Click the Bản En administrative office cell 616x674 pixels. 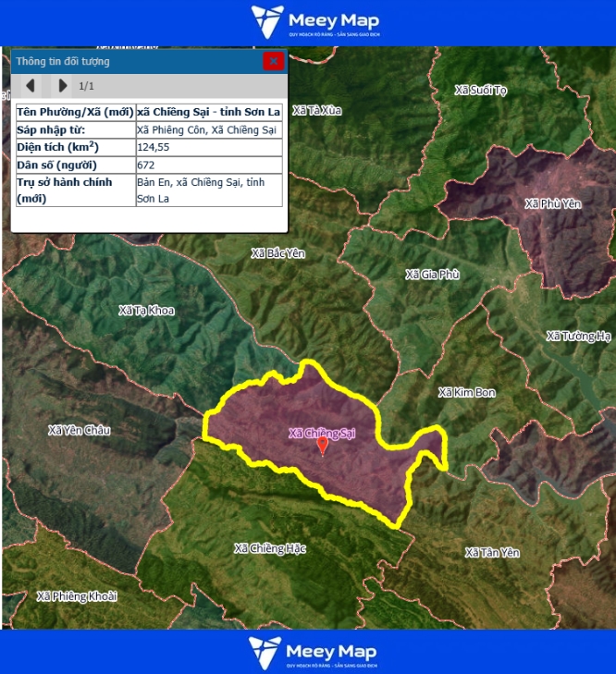[208, 190]
